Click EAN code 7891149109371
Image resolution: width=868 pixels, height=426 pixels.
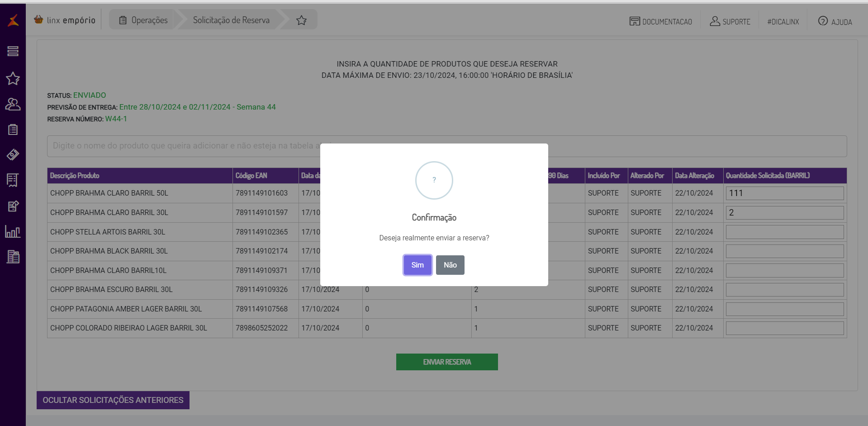(x=261, y=270)
